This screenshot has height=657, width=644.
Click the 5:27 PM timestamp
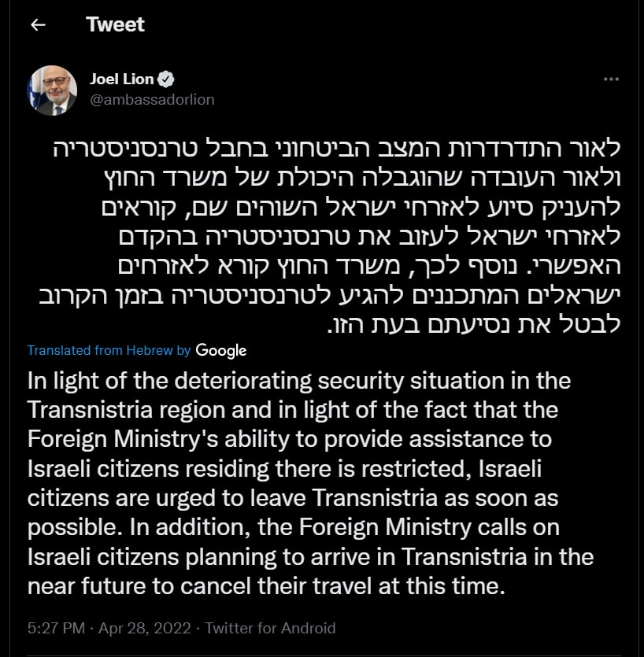56,628
